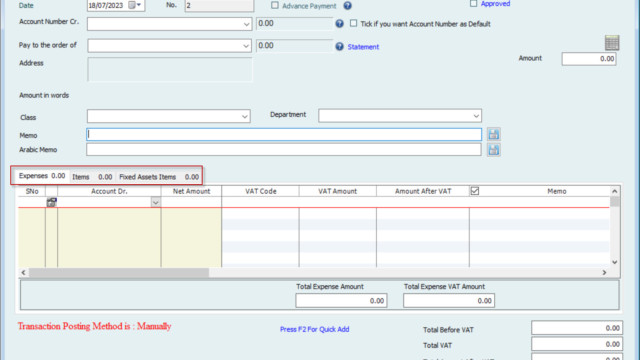Screen dimensions: 640x360
Task: Click the Press F2 For Quick Add link
Action: click(314, 329)
